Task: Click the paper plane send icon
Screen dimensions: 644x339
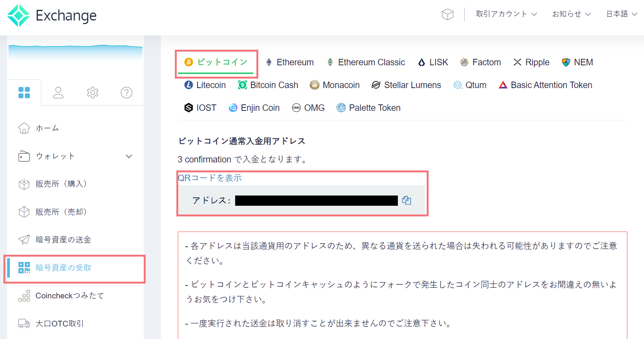Action: coord(24,240)
